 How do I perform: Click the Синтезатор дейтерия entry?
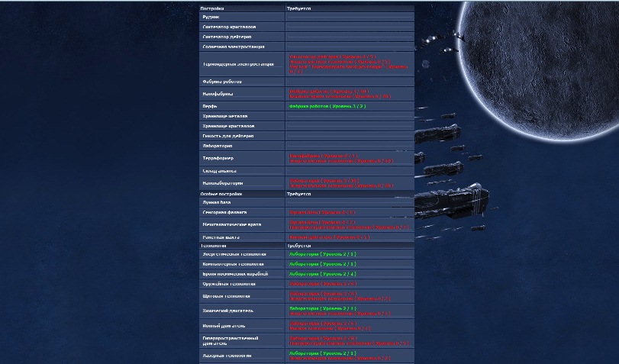click(227, 37)
